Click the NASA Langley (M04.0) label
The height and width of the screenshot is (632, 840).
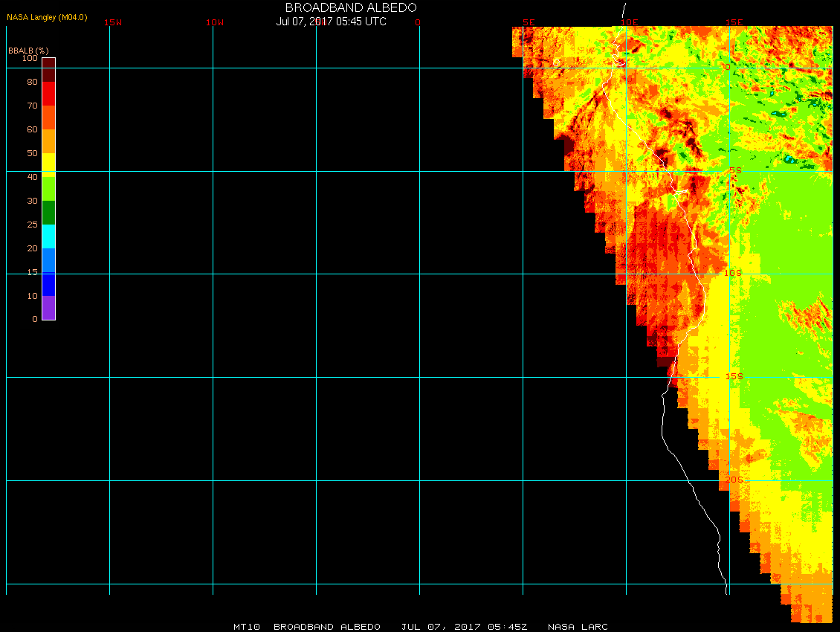point(47,17)
